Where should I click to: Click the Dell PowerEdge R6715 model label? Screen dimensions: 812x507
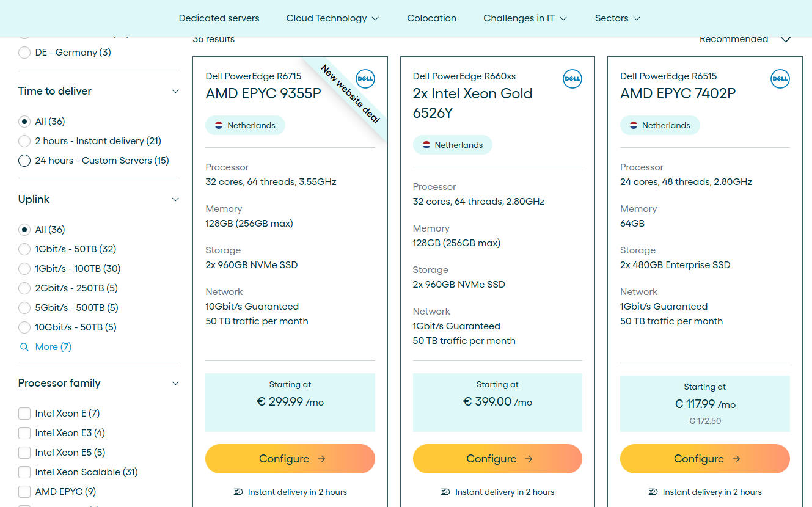point(254,76)
